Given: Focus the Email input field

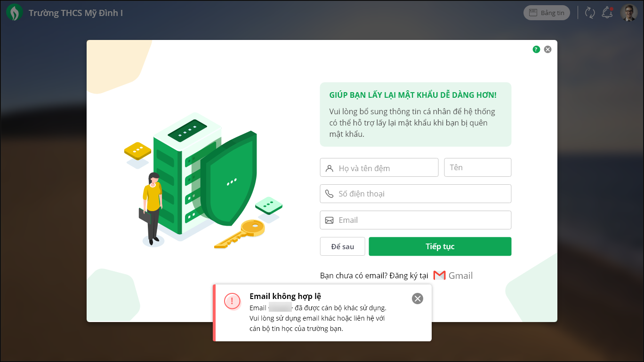Looking at the screenshot, I should pyautogui.click(x=415, y=220).
